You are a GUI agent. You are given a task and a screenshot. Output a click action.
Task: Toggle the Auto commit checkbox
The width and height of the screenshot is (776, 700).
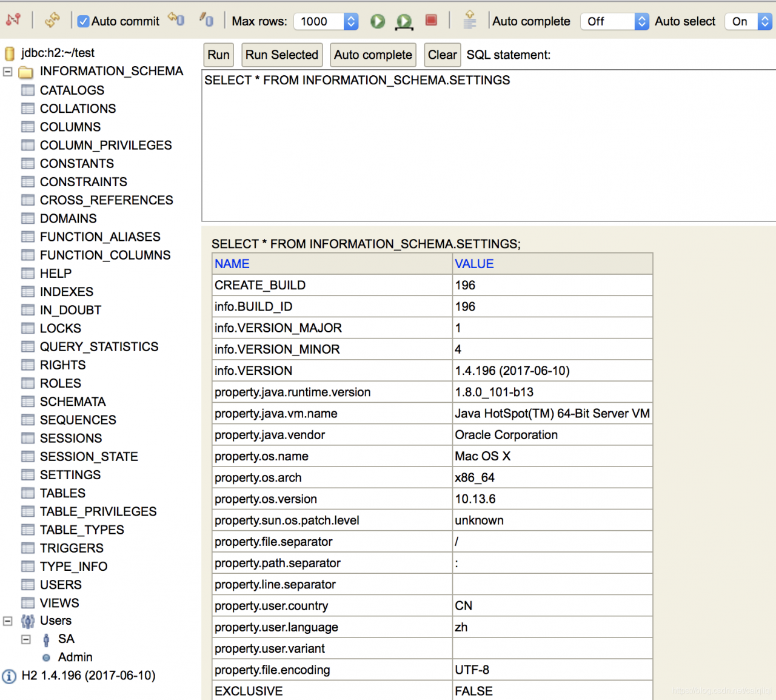click(x=84, y=21)
